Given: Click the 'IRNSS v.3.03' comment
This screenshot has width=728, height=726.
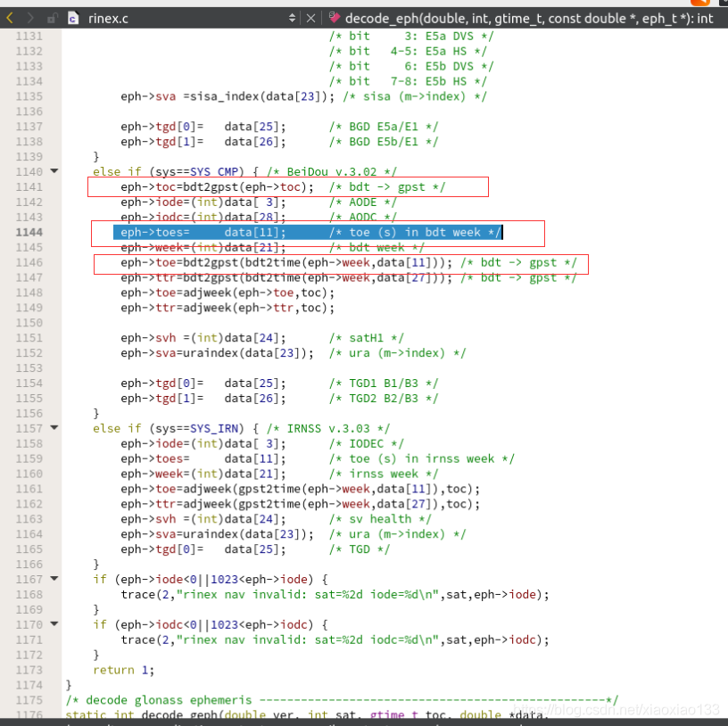Looking at the screenshot, I should pos(328,428).
